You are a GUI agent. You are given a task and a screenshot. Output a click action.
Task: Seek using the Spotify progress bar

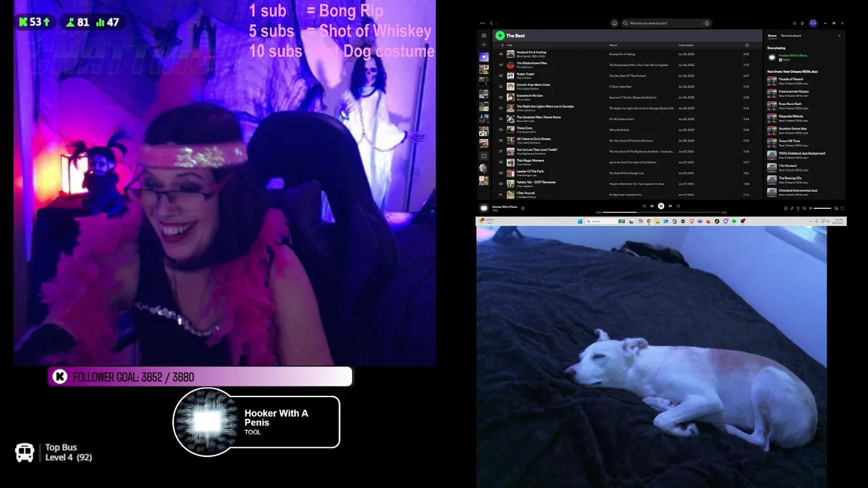pos(662,212)
